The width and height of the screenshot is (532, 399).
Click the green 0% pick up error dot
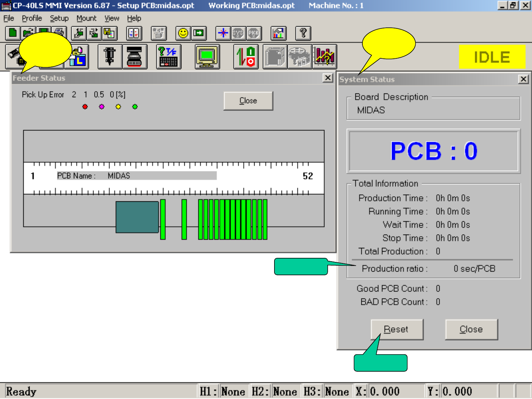(135, 107)
